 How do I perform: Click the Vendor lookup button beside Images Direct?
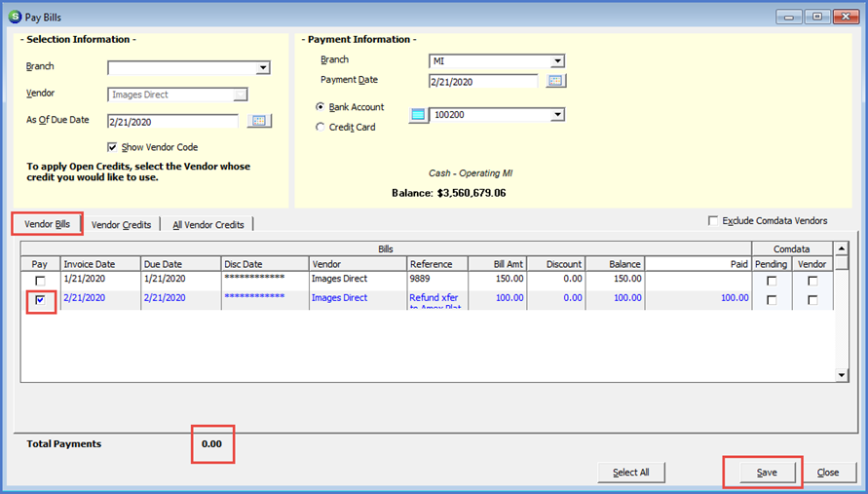point(241,95)
